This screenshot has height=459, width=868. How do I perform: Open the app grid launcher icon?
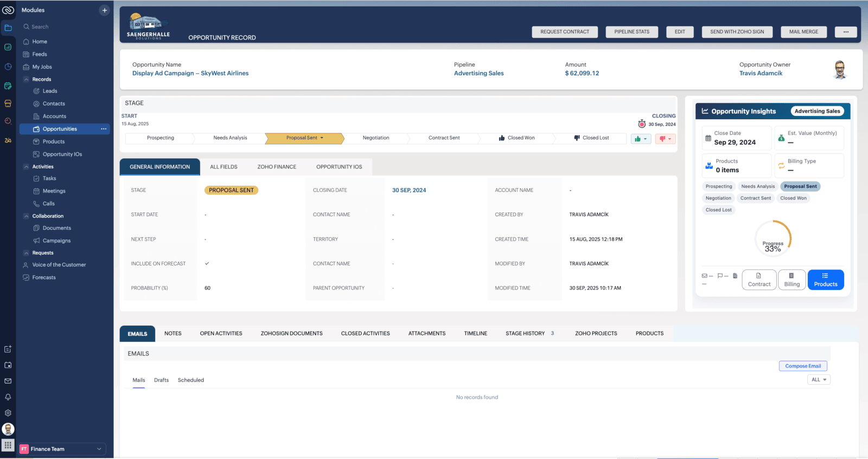[x=8, y=445]
